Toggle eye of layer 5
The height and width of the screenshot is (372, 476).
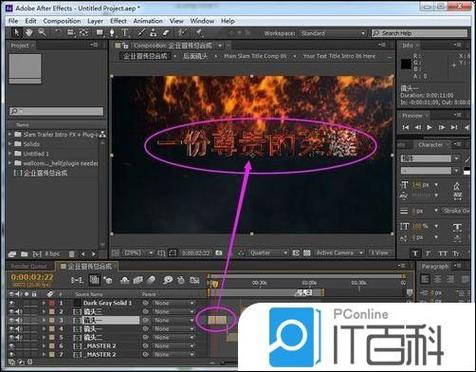(12, 338)
